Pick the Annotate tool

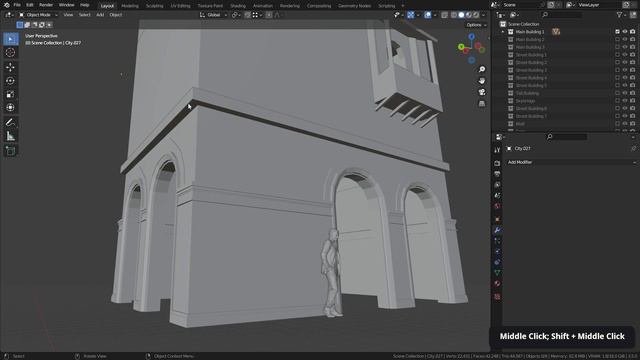point(11,122)
